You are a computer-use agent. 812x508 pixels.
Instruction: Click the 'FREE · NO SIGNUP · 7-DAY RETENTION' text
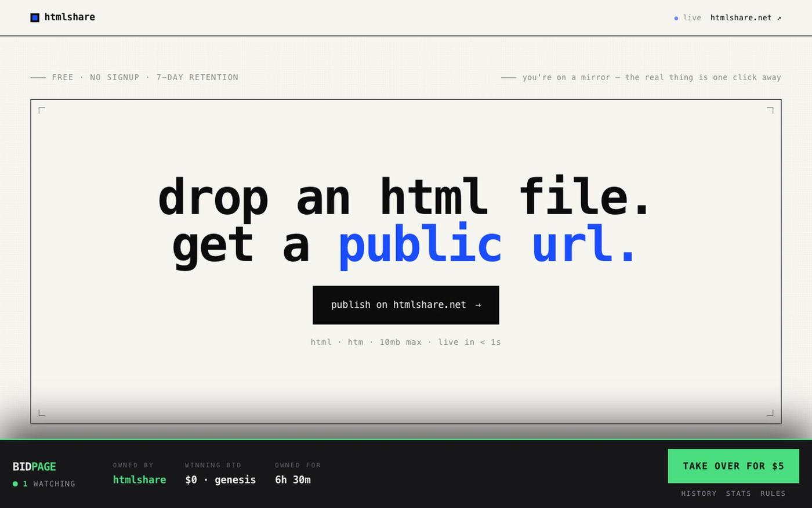tap(145, 77)
